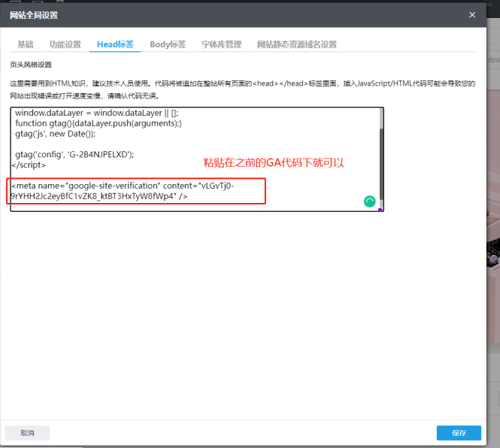Click the 取消 button
Image resolution: width=500 pixels, height=448 pixels.
(28, 432)
